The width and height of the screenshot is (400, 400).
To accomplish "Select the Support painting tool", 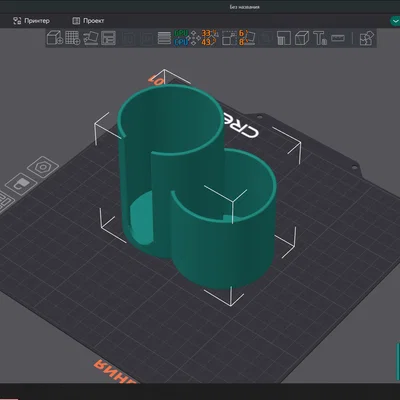I will point(284,38).
